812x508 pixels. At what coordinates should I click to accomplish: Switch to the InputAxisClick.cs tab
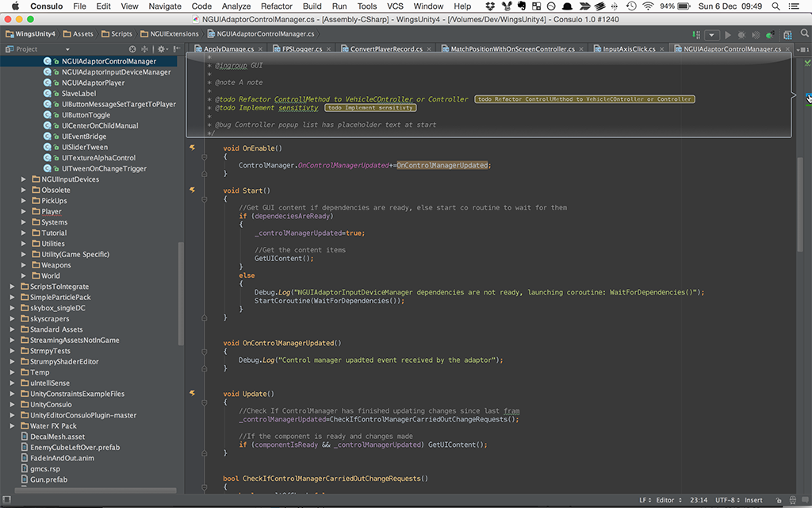[x=629, y=49]
